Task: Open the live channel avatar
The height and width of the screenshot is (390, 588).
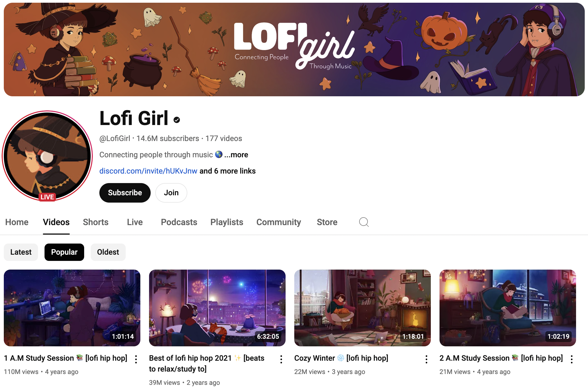Action: coord(47,156)
